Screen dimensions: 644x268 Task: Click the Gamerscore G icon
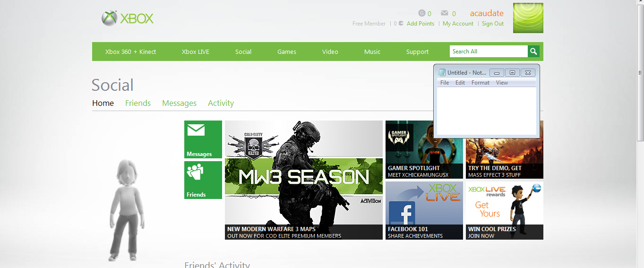click(x=422, y=13)
